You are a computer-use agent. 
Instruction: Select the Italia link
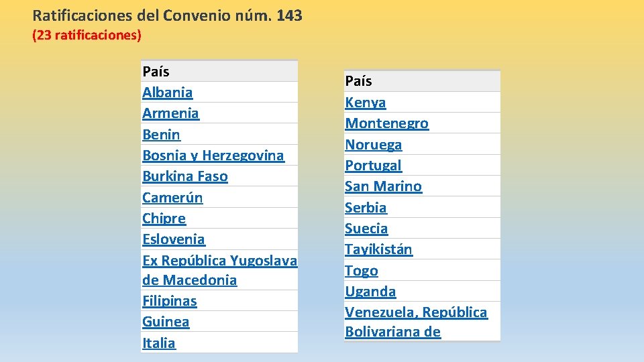[158, 343]
